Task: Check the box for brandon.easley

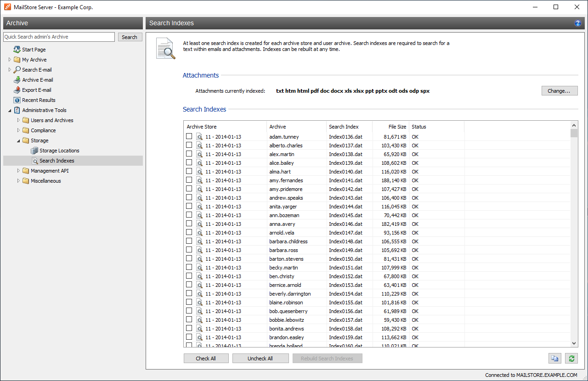Action: pos(189,337)
